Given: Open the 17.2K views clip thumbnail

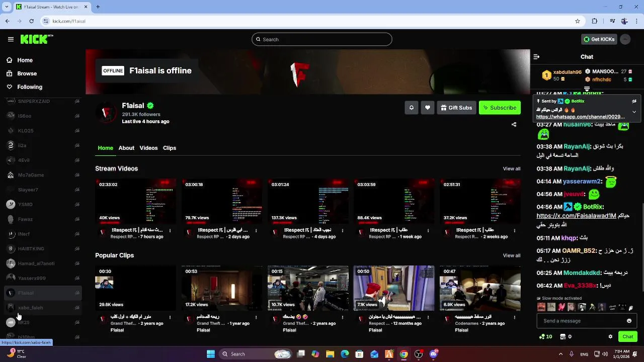Looking at the screenshot, I should point(222,288).
